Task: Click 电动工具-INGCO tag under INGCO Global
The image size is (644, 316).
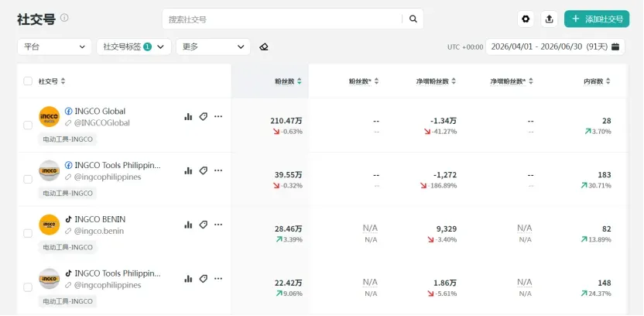Action: point(68,139)
